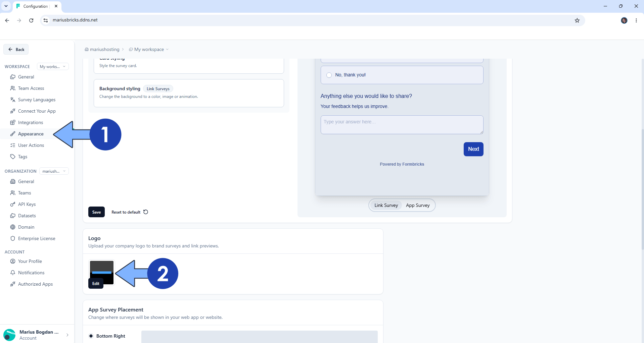Image resolution: width=644 pixels, height=343 pixels.
Task: Click 'Anything else you would like to share?'
Action: [x=366, y=96]
